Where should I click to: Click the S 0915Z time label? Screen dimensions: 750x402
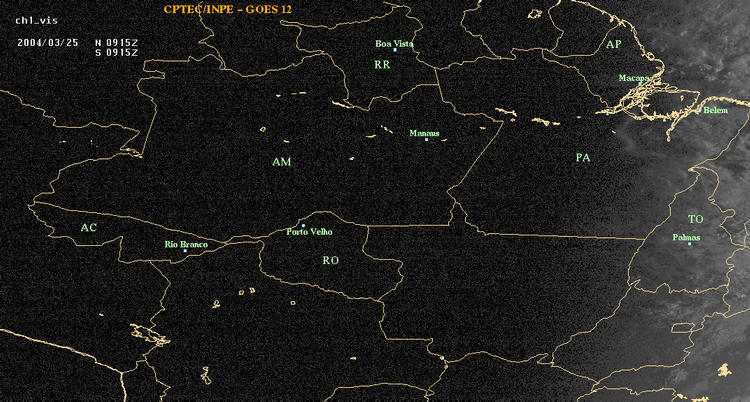tap(116, 53)
